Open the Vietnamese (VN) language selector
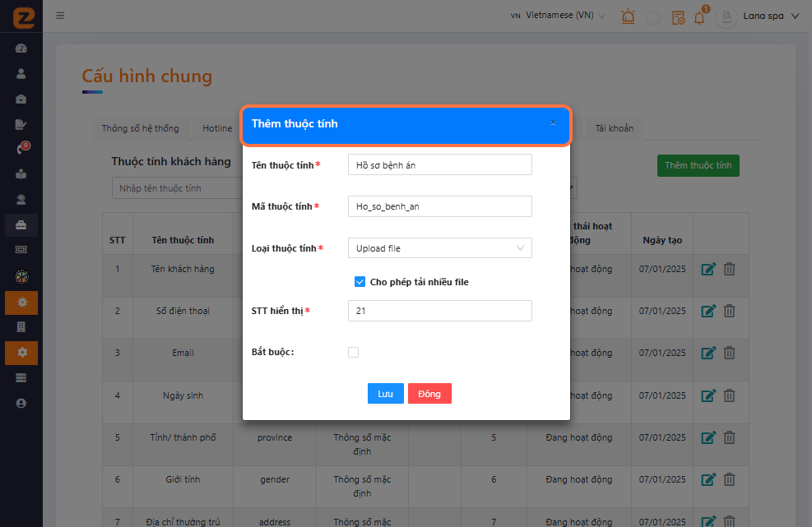The height and width of the screenshot is (527, 812). (559, 16)
